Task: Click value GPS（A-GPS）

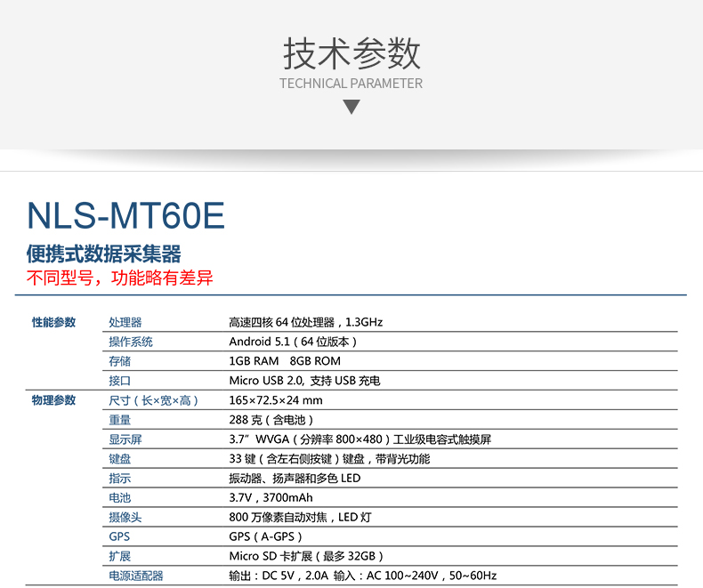Action: pyautogui.click(x=266, y=536)
